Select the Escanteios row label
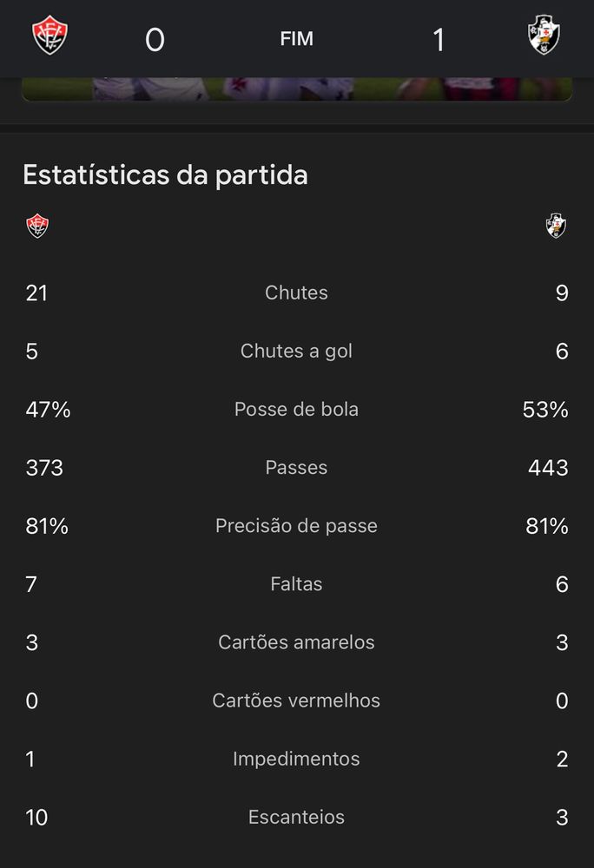 click(296, 817)
